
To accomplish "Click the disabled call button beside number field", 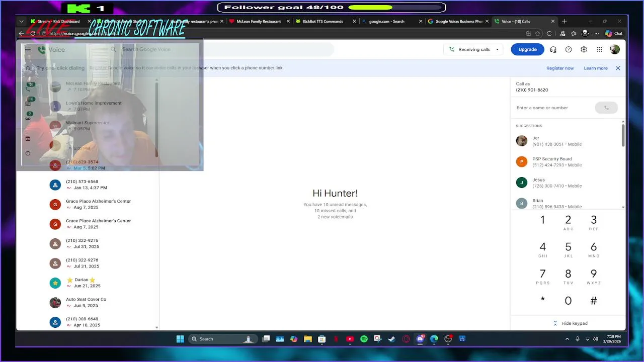I will pos(606,108).
